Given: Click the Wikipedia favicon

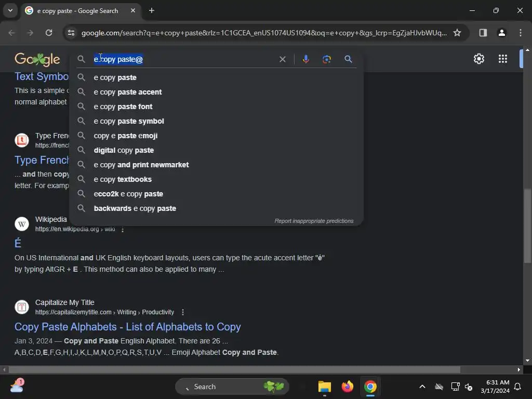Looking at the screenshot, I should (x=22, y=224).
